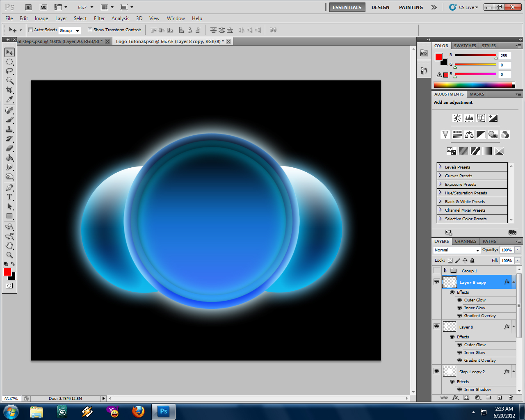
Task: Enable the Auto-Select checkbox
Action: pyautogui.click(x=30, y=30)
